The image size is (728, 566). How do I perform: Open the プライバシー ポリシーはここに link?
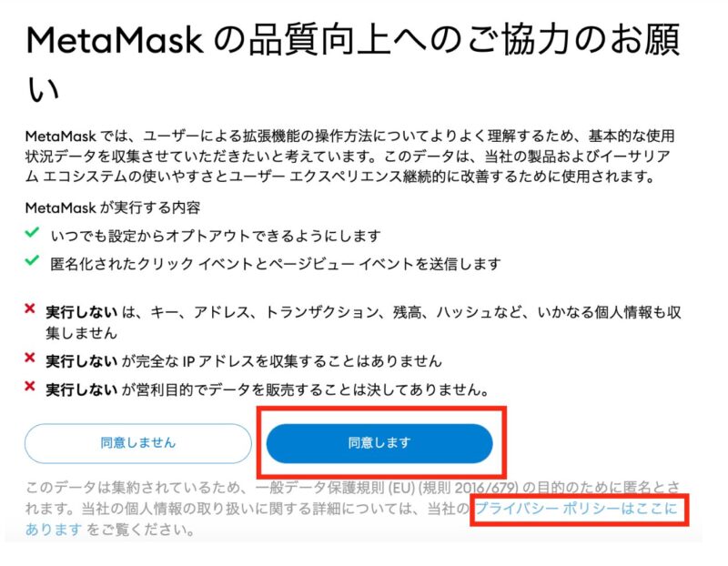pos(577,509)
